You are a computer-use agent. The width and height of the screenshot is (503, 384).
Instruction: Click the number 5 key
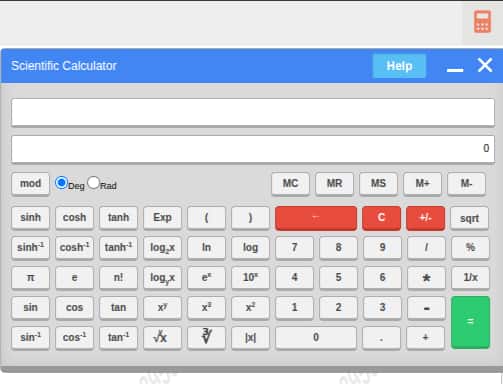pos(338,278)
